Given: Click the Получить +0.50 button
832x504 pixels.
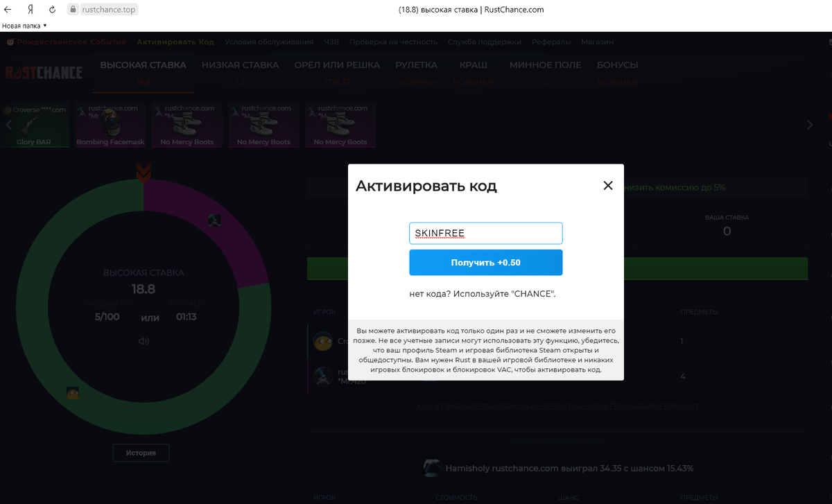Looking at the screenshot, I should [485, 263].
